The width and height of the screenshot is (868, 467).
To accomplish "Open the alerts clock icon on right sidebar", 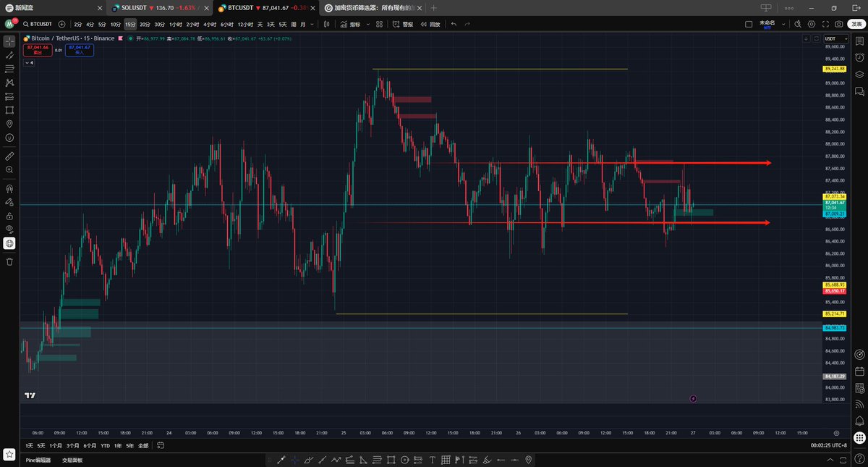I will click(x=859, y=57).
